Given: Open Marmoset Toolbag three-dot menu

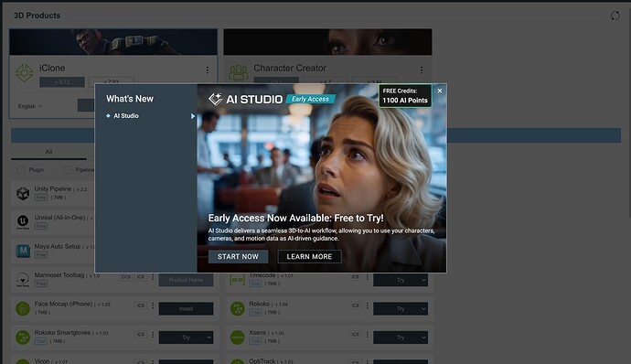Looking at the screenshot, I should point(153,277).
